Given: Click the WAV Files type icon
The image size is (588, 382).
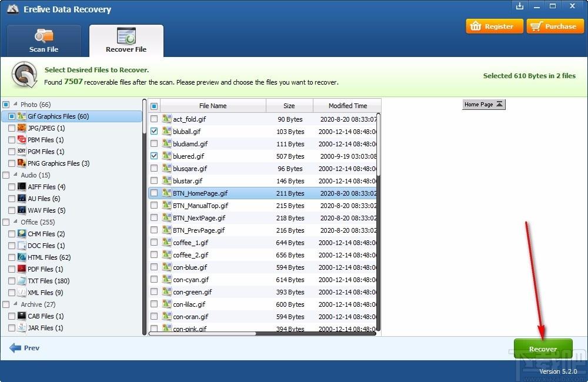Looking at the screenshot, I should (22, 210).
